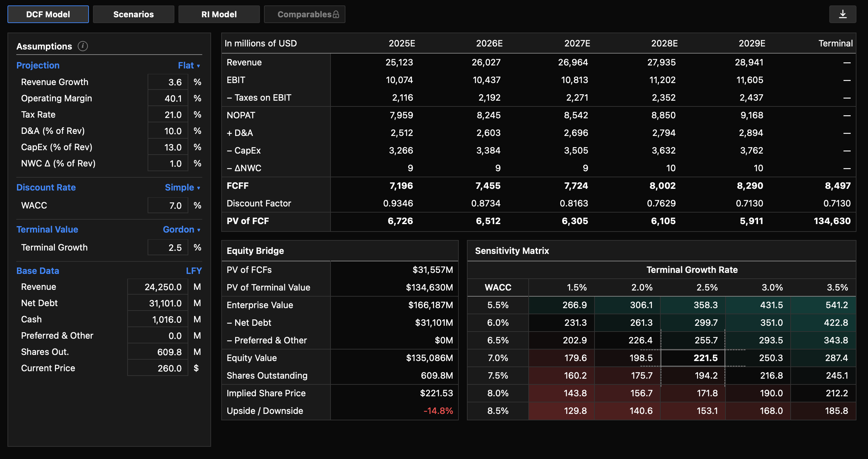
Task: Edit the WACC percentage field
Action: (168, 205)
